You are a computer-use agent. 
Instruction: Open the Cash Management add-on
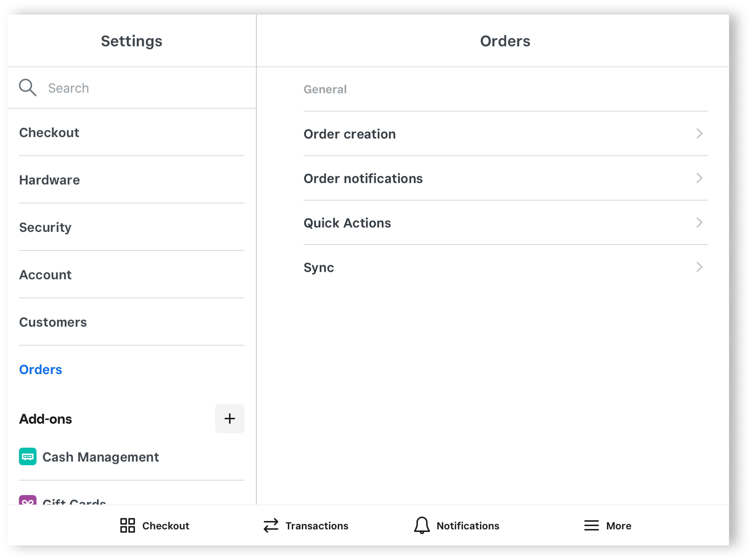point(101,457)
